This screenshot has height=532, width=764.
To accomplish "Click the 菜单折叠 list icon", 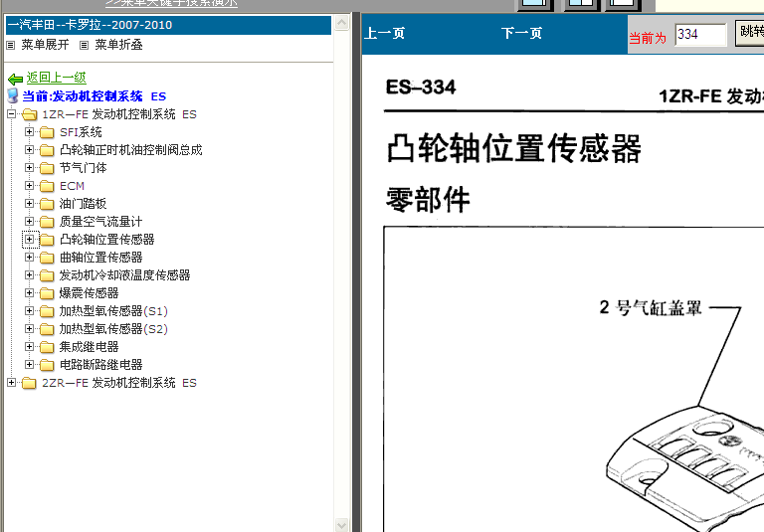I will click(84, 46).
